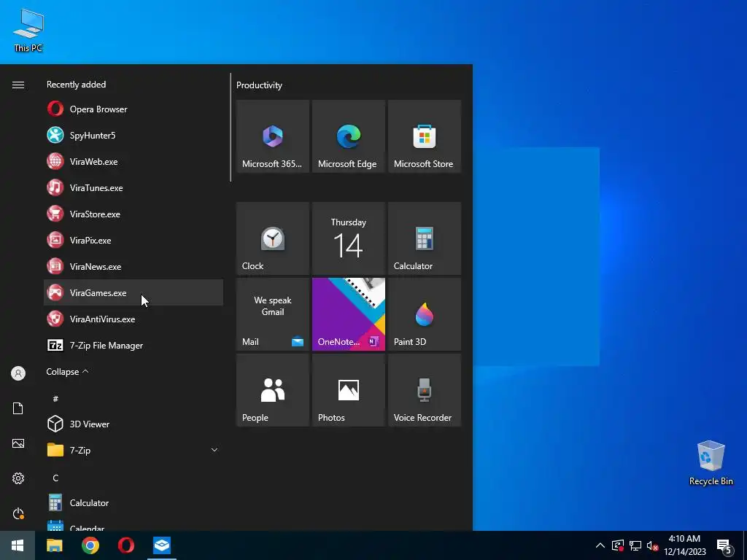Launch the Paint 3D tile
The image size is (747, 560).
425,314
